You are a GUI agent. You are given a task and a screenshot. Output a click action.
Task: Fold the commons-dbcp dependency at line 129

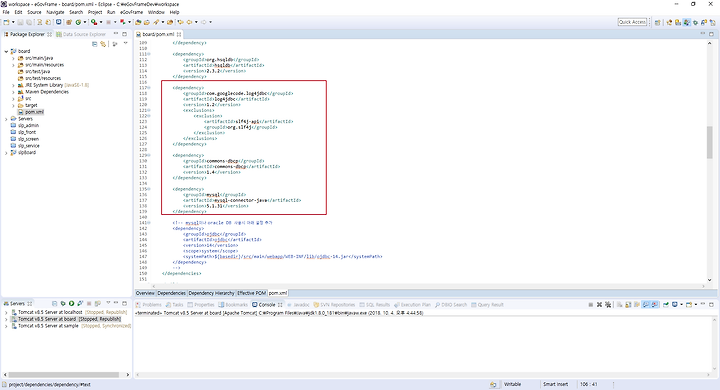click(149, 155)
